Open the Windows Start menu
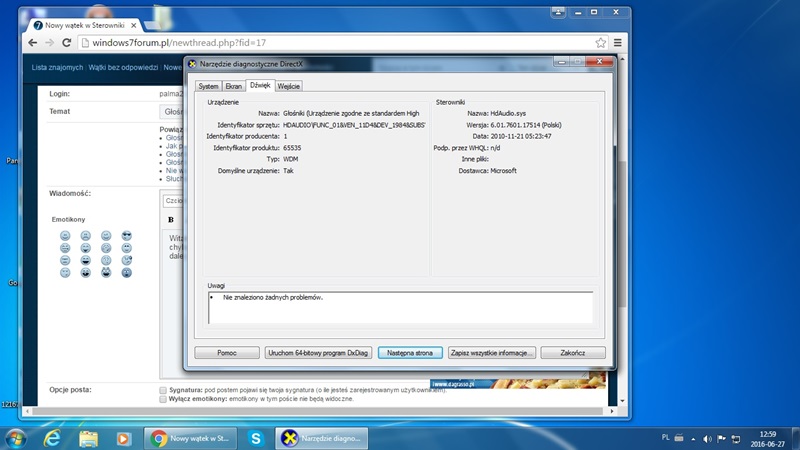 (15, 438)
